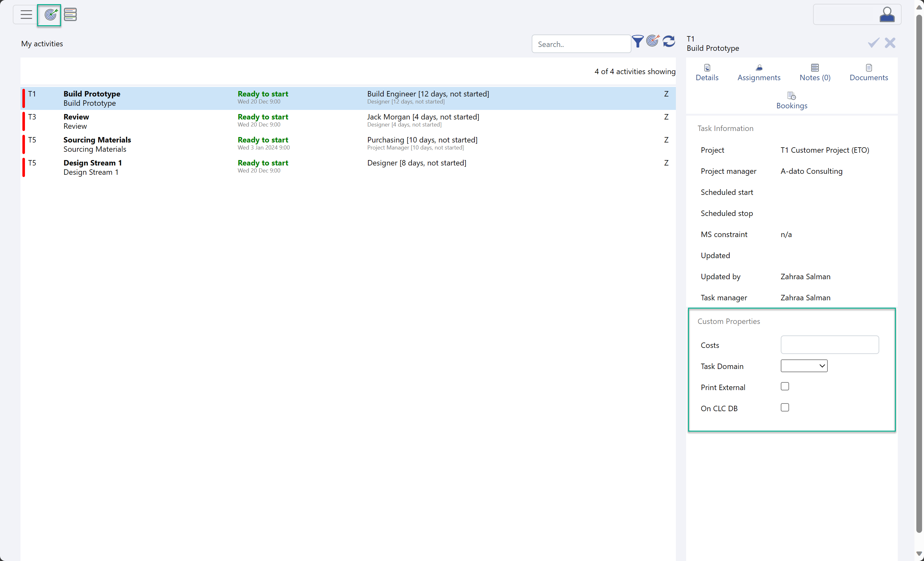Select the Review activity row
Viewport: 924px width, 561px height.
point(348,121)
